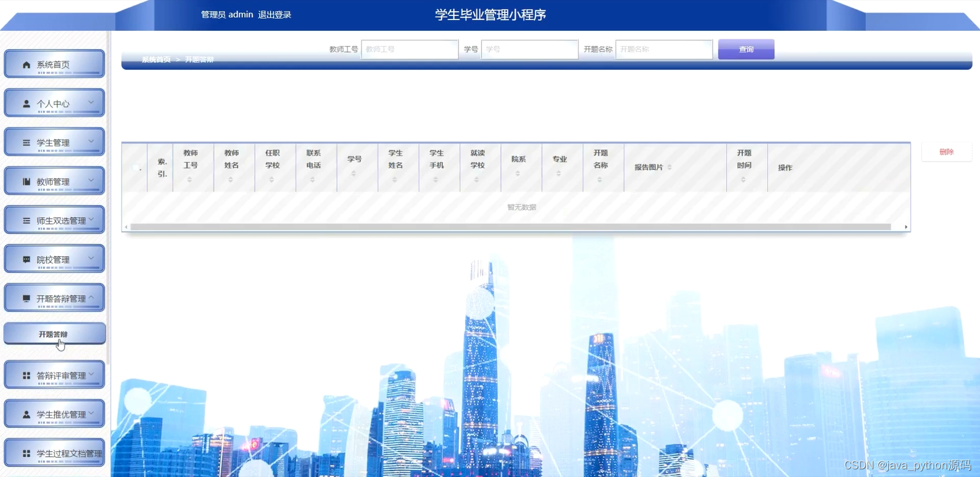The image size is (980, 477).
Task: Click the monitor icon beside 开题答辩管理
Action: pyautogui.click(x=26, y=299)
